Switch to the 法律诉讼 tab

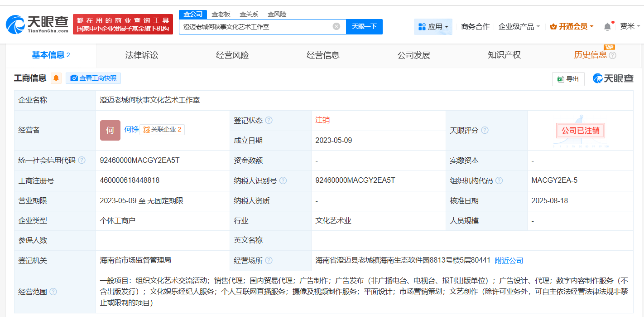(142, 55)
